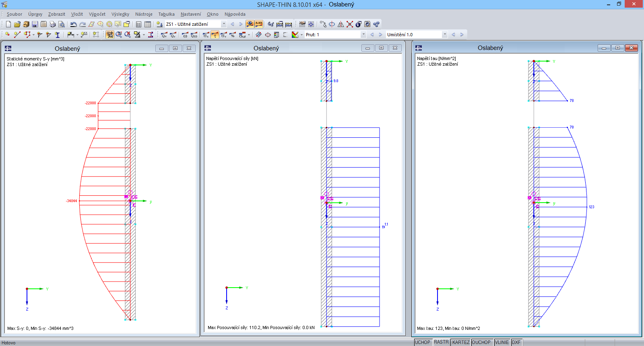Image resolution: width=644 pixels, height=346 pixels.
Task: Toggle UCHOP snap in status bar
Action: tap(423, 342)
